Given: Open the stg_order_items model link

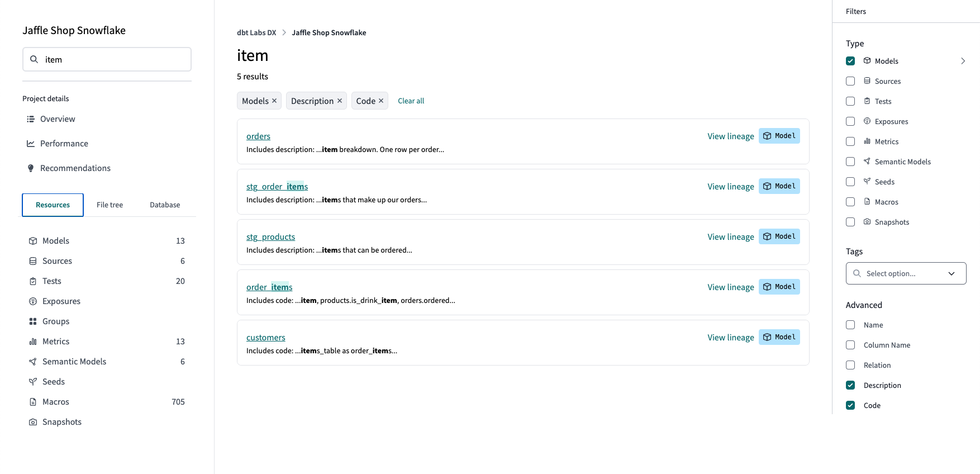Looking at the screenshot, I should click(x=277, y=187).
